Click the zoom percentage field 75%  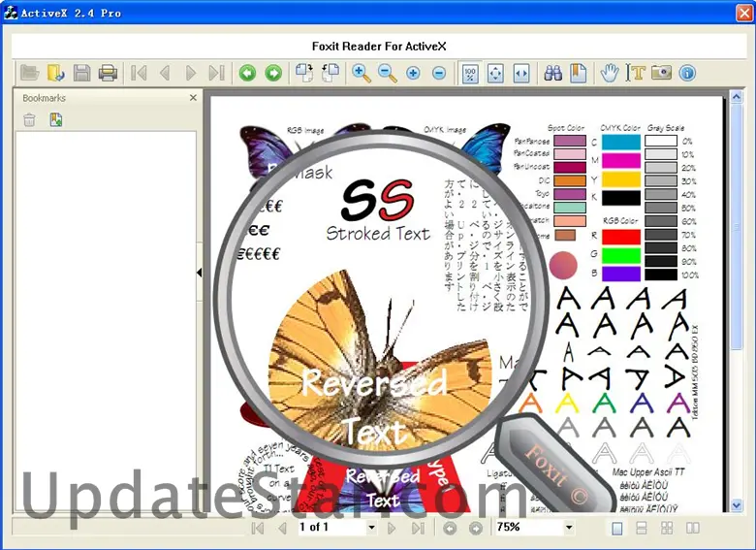529,528
